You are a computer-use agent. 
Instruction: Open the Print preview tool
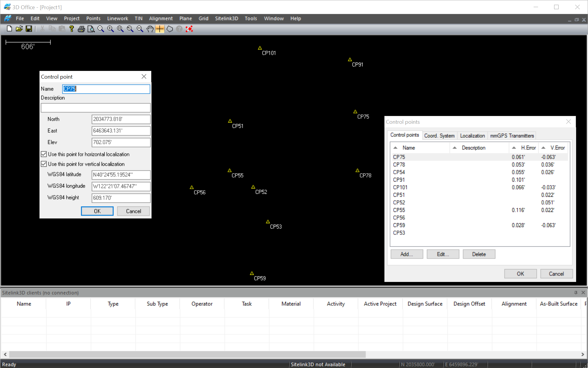[91, 29]
